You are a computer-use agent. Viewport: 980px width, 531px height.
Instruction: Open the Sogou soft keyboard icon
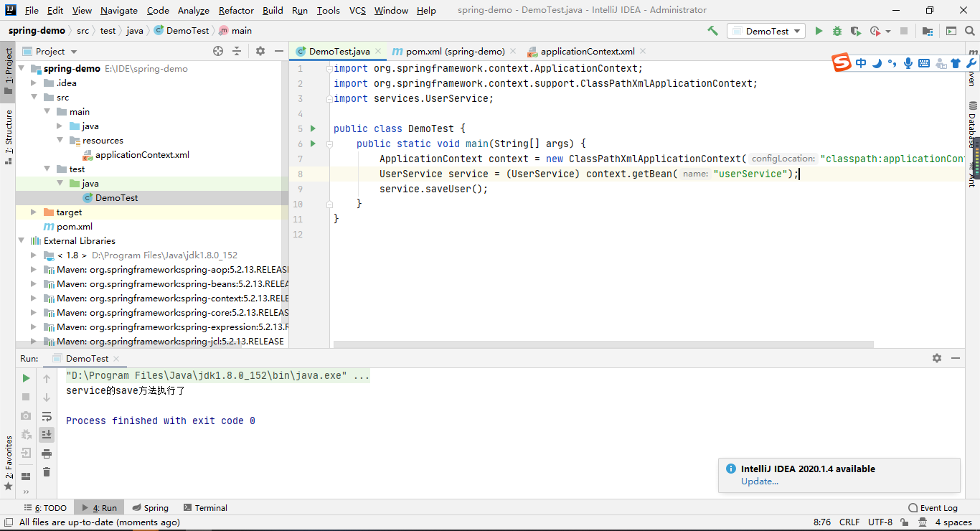pos(924,63)
